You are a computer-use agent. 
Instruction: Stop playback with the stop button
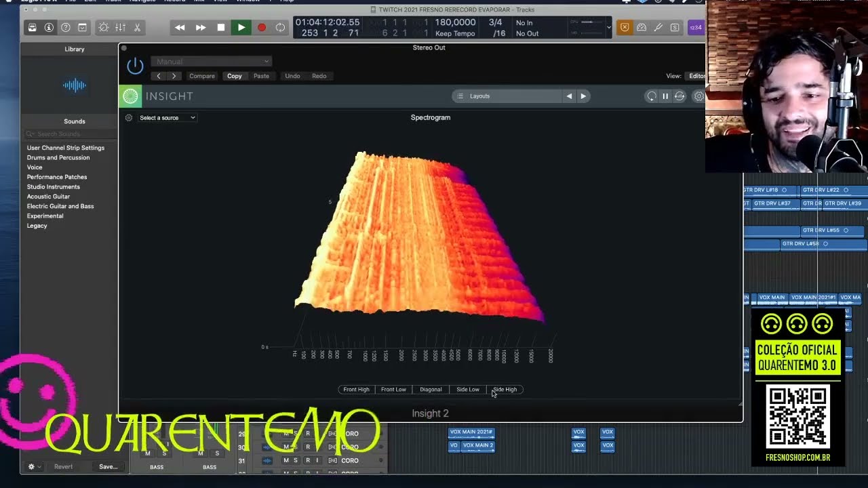[x=221, y=28]
